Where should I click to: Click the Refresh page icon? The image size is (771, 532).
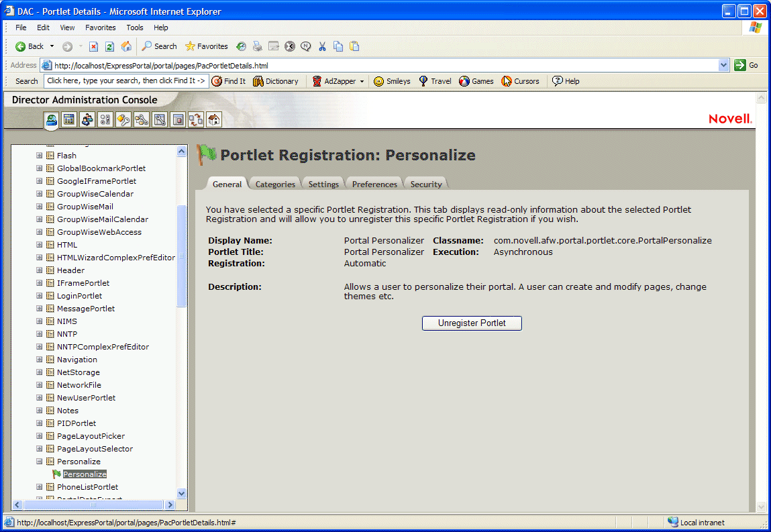109,46
